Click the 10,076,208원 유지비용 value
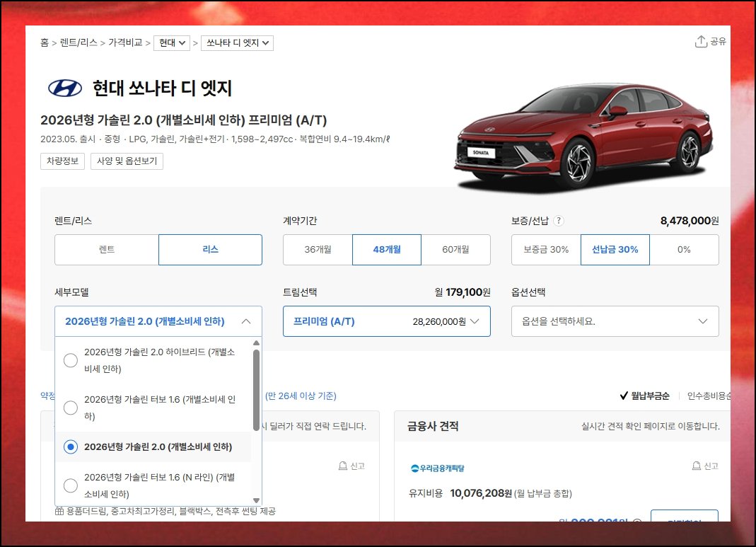 pos(481,493)
